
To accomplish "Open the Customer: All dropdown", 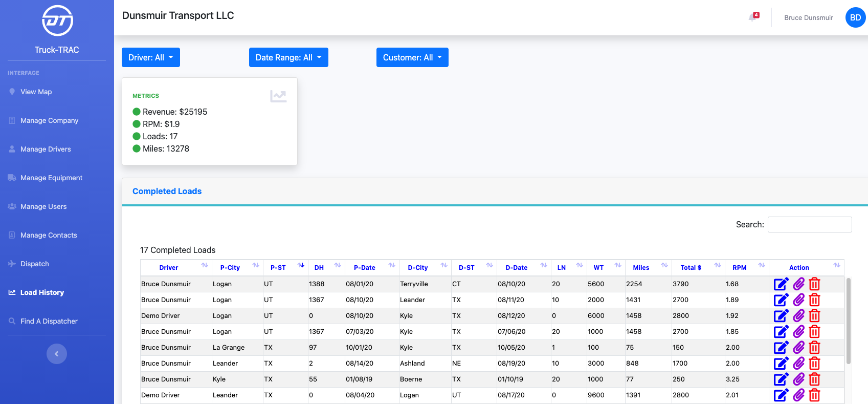I will (412, 57).
